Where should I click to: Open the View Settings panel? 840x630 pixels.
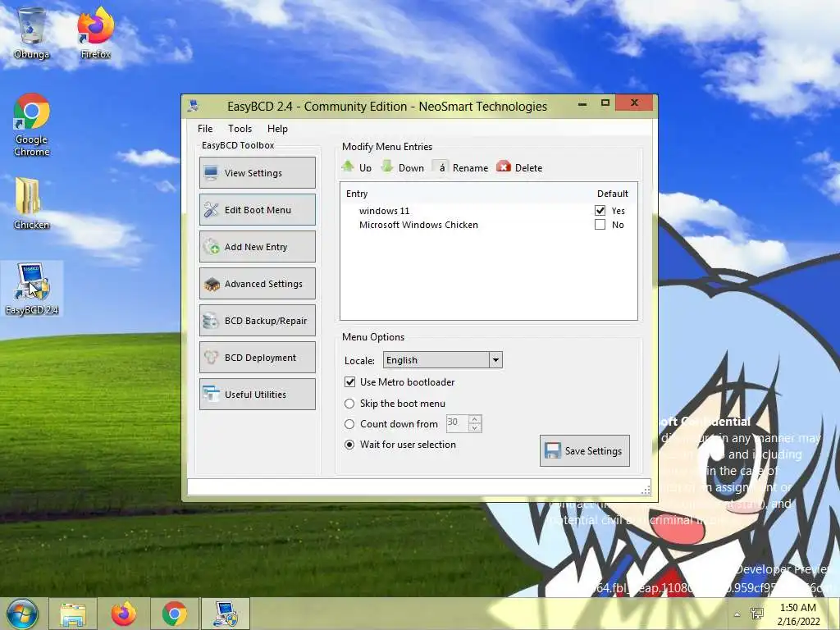pyautogui.click(x=257, y=172)
